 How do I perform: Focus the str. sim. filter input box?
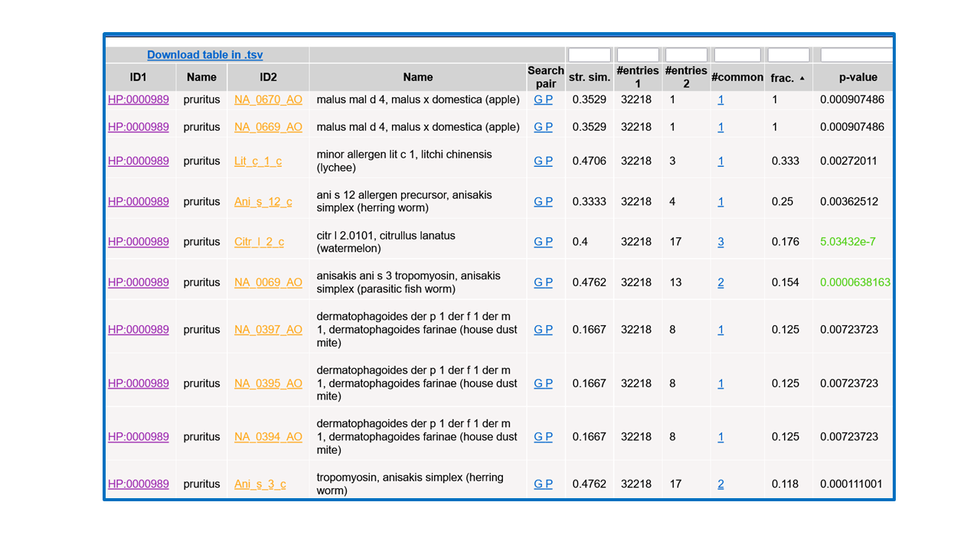(x=589, y=55)
